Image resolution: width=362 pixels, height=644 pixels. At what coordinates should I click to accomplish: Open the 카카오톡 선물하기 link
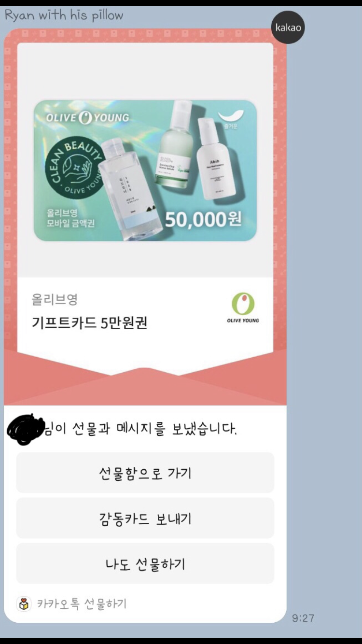pos(82,604)
